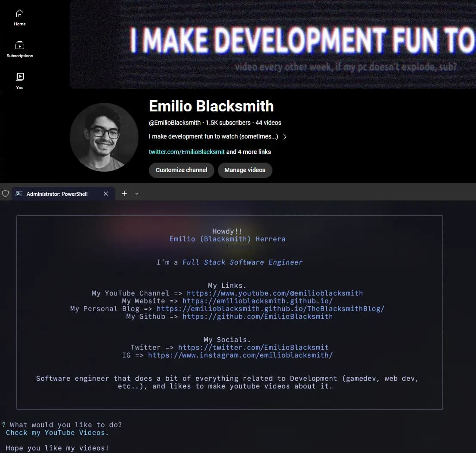Show the 'and 4 more links' list
The width and height of the screenshot is (476, 453).
(x=249, y=152)
